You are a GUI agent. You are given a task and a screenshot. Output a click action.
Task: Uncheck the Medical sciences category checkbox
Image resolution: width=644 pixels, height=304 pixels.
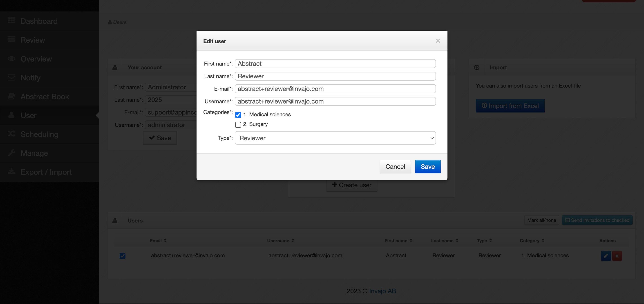(238, 115)
